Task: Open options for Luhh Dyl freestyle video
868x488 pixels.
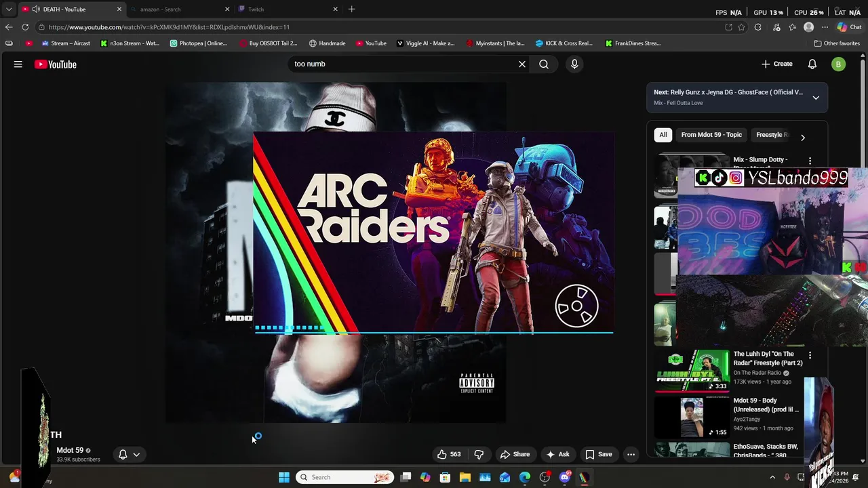Action: 810,355
